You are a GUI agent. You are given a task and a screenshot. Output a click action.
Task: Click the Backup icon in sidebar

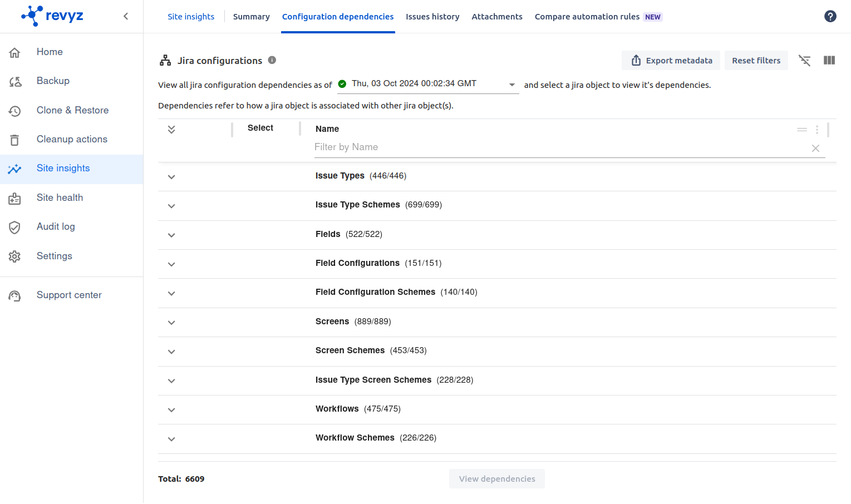coord(15,82)
